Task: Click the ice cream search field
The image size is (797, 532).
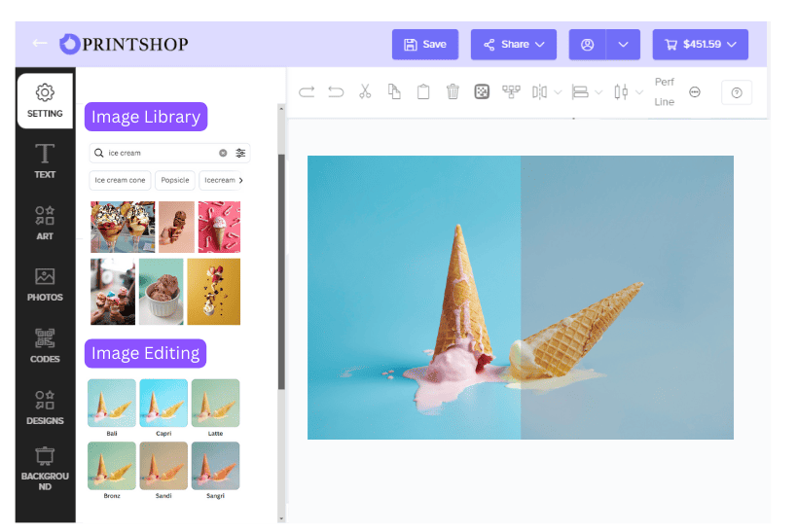Action: click(169, 153)
